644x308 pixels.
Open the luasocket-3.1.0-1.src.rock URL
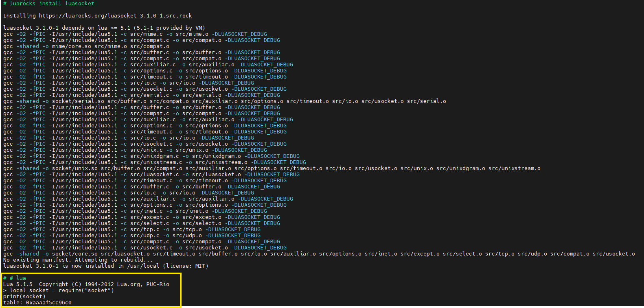(x=115, y=16)
